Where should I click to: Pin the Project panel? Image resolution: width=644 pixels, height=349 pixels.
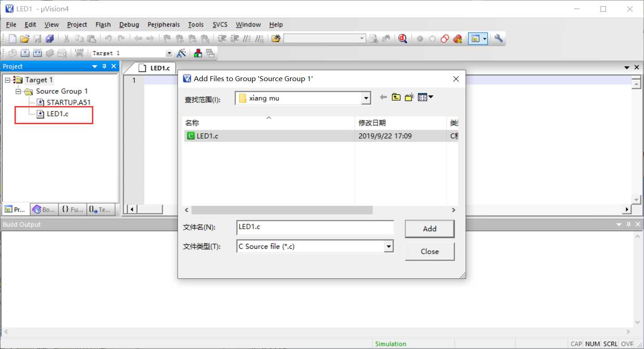104,66
